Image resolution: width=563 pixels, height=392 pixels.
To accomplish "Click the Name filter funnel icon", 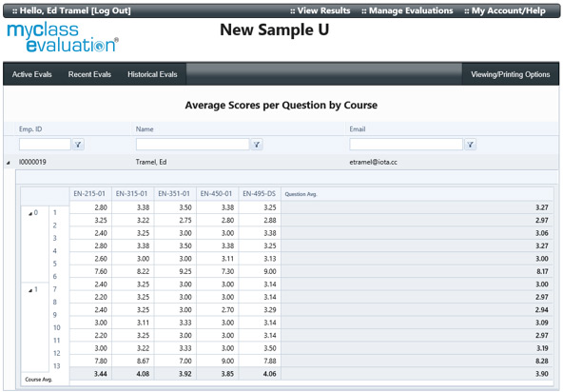I will click(x=257, y=145).
